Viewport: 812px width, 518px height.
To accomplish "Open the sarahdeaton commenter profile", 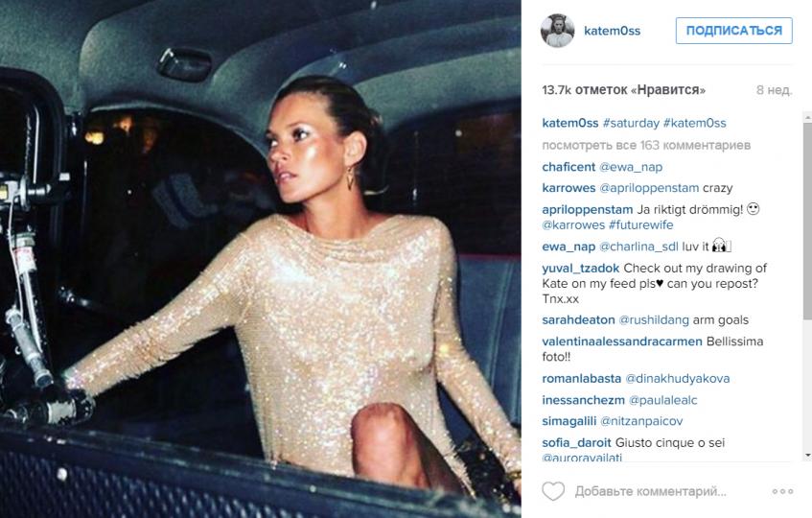I will point(578,320).
